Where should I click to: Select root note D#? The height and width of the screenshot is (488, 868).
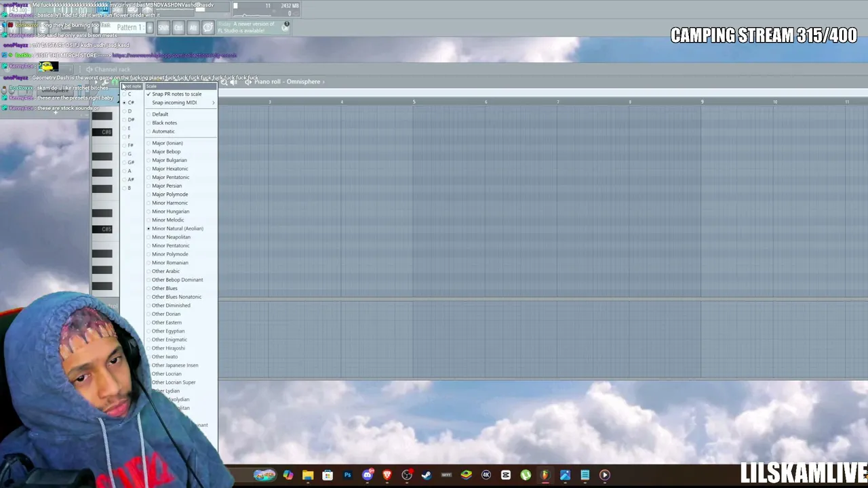(132, 120)
